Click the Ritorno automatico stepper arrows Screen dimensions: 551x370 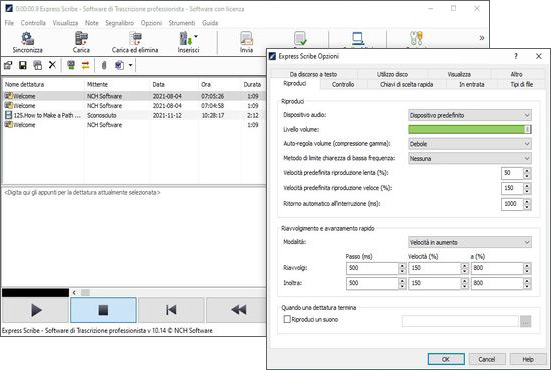click(x=527, y=204)
